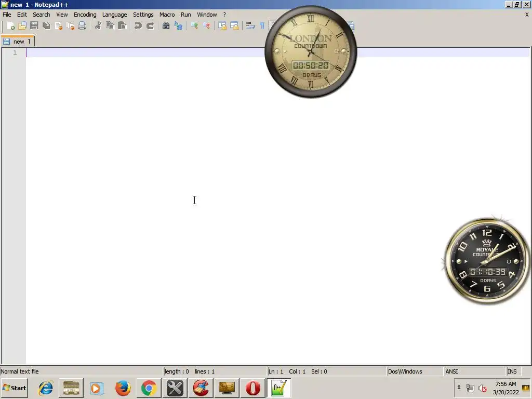Launch Firefox from the taskbar
The image size is (532, 399).
pyautogui.click(x=123, y=388)
